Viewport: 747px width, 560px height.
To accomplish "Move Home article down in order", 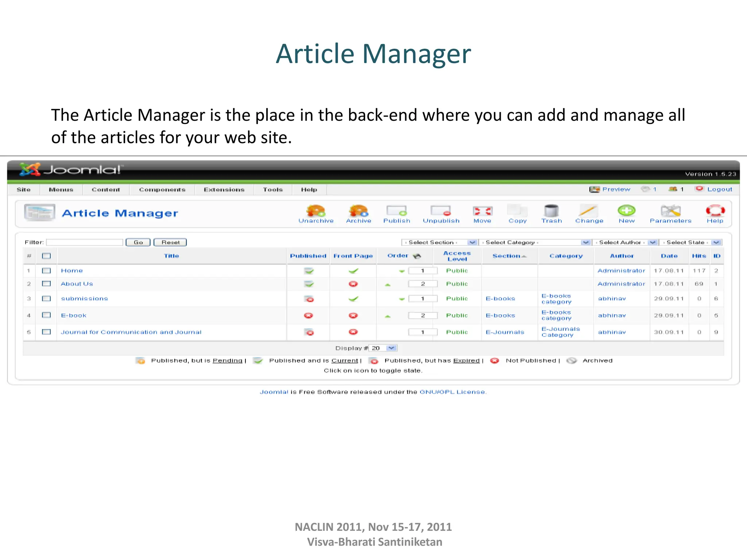I will [x=402, y=271].
